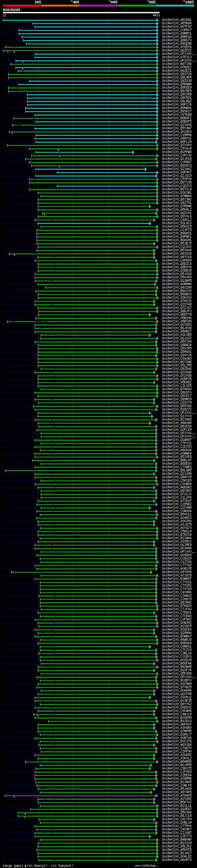Screen dimensions: 197x868
Task: Click label UniRef100_B4W0N0
Action: coord(177,840)
